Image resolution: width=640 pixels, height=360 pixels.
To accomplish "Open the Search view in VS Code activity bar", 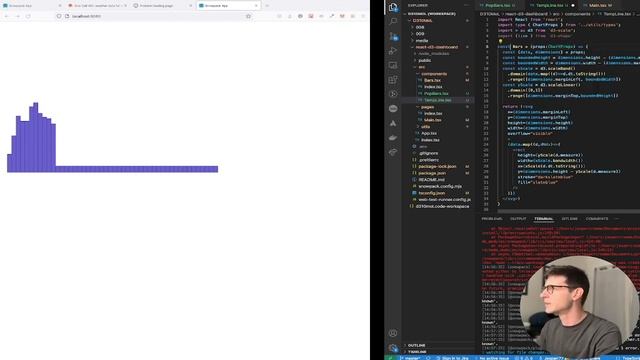I will (393, 21).
